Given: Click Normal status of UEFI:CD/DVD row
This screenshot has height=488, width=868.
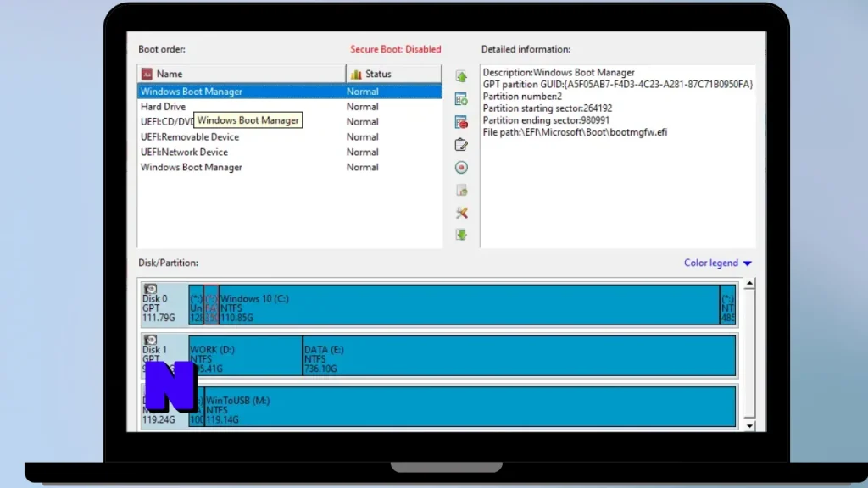Looking at the screenshot, I should tap(362, 122).
